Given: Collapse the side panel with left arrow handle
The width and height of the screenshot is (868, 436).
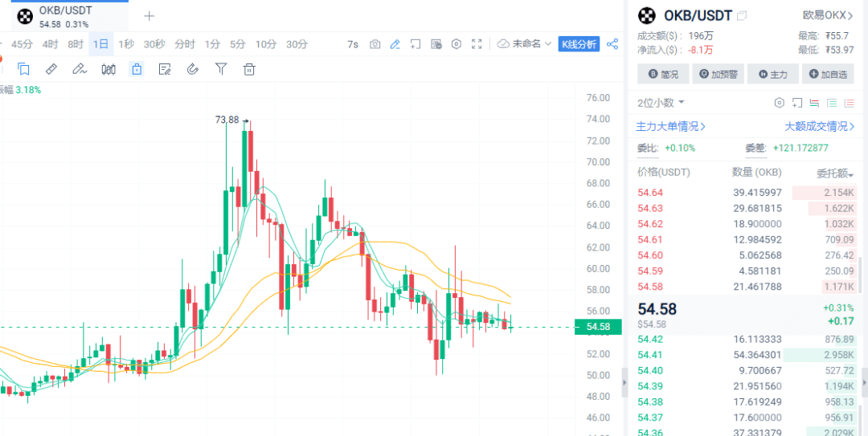Looking at the screenshot, I should click(x=624, y=382).
